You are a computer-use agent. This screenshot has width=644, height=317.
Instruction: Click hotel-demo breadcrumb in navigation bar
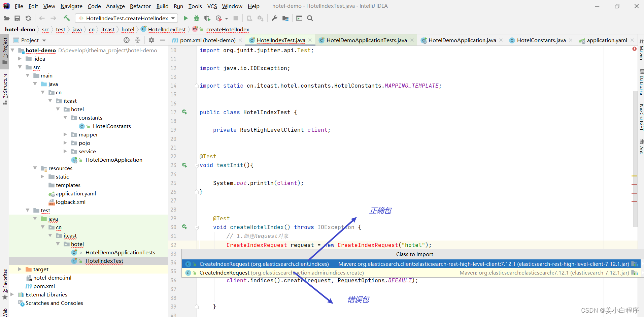(x=20, y=30)
